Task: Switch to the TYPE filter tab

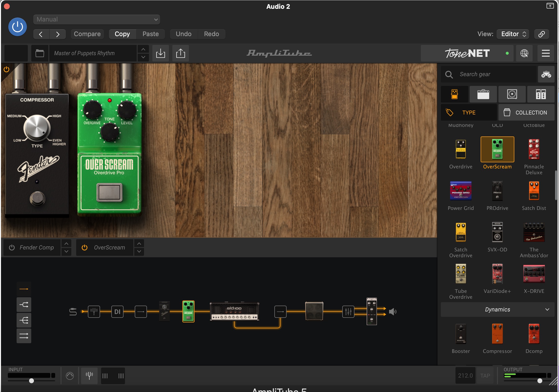Action: tap(469, 113)
